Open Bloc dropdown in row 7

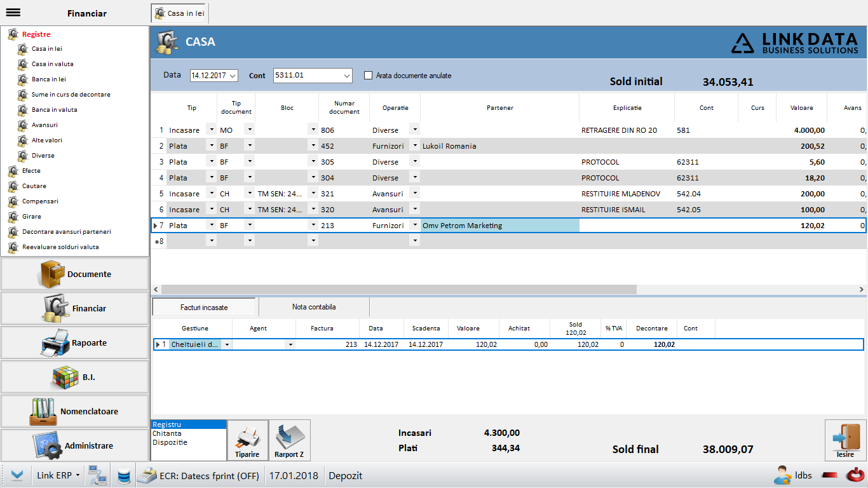(313, 225)
